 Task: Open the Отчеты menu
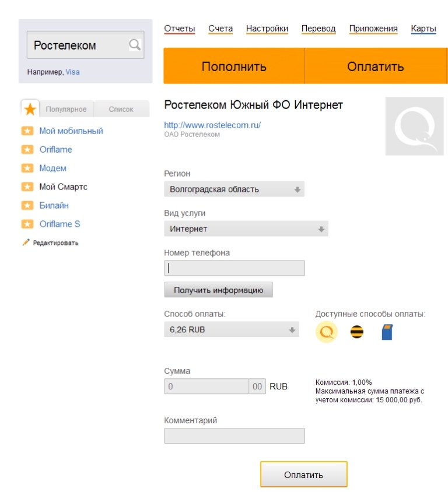click(x=180, y=29)
